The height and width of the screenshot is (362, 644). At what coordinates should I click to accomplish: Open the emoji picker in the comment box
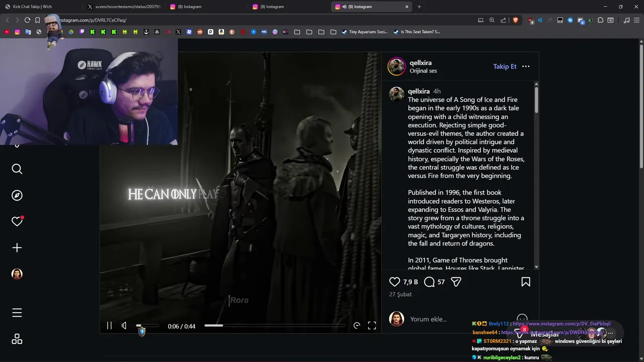click(x=522, y=319)
